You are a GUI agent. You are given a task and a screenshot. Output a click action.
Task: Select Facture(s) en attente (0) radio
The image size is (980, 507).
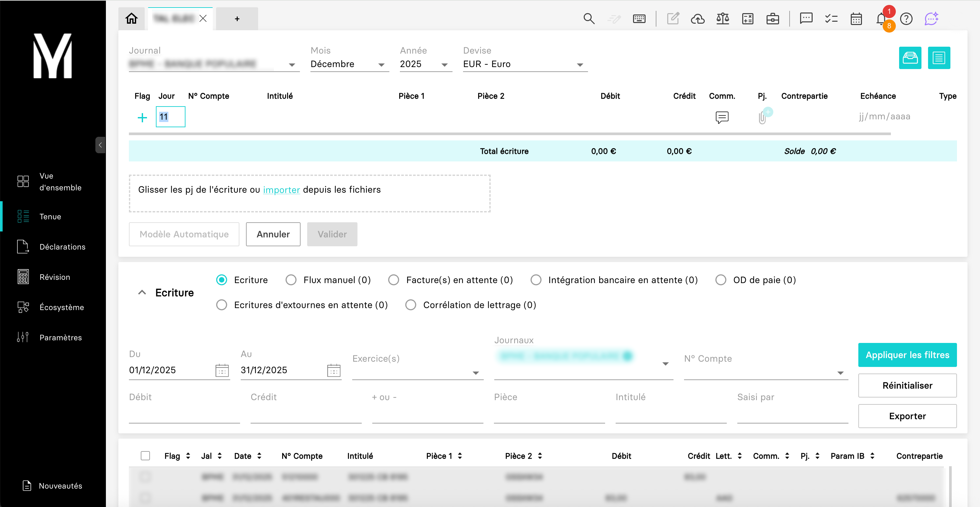(x=394, y=280)
